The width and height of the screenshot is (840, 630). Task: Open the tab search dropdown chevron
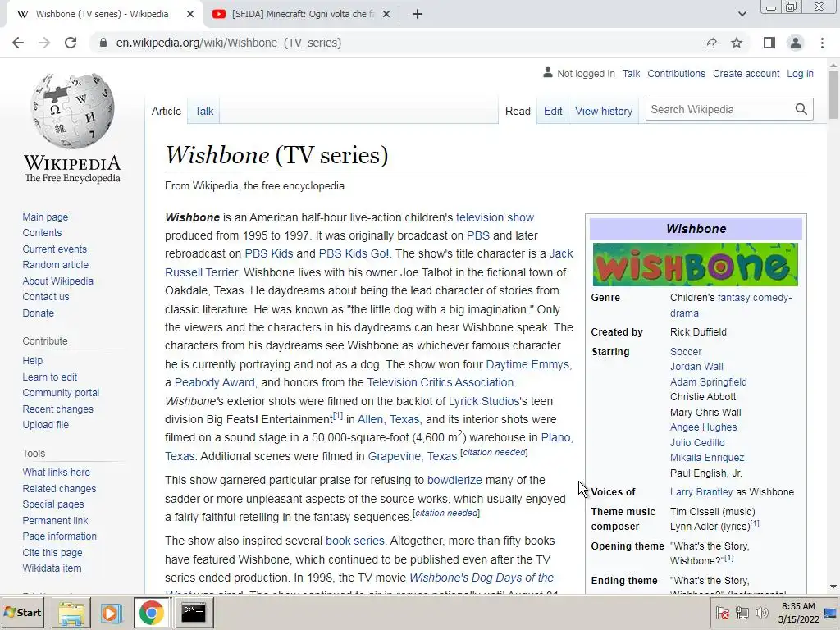point(742,15)
